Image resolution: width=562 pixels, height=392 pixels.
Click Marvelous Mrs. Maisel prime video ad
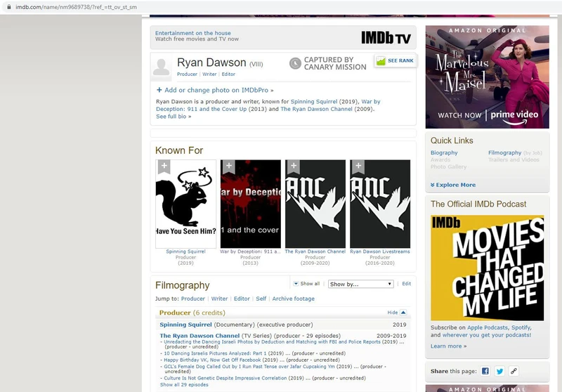[487, 77]
